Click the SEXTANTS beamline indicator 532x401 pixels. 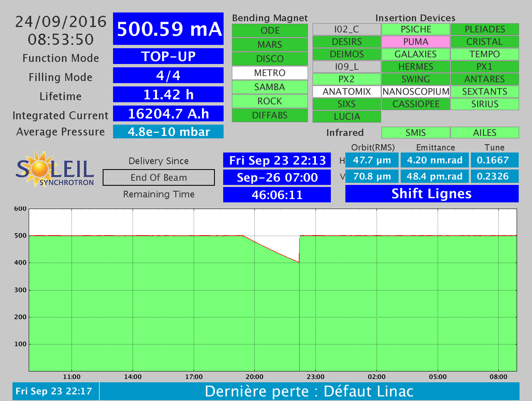(x=485, y=92)
